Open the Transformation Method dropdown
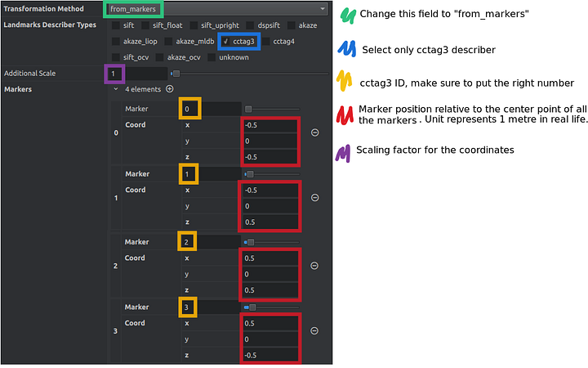This screenshot has width=588, height=368. (x=218, y=9)
